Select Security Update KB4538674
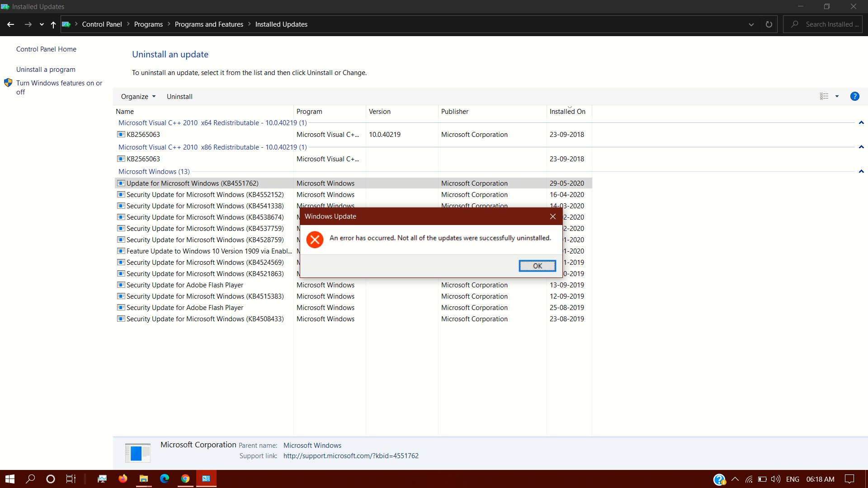868x488 pixels. point(205,217)
